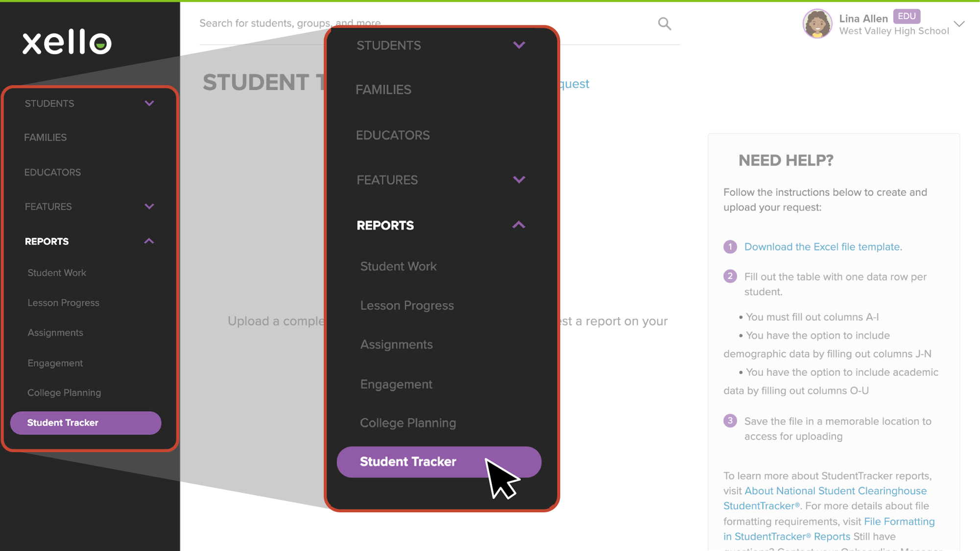Screen dimensions: 980x551
Task: Click the search magnifying glass icon
Action: click(x=665, y=23)
